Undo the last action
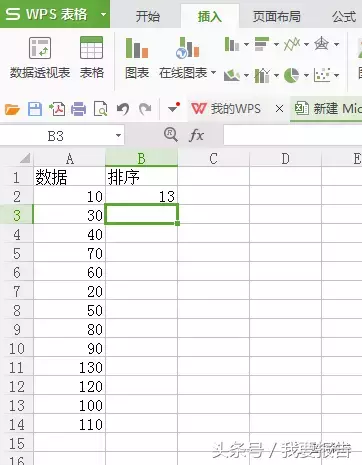Image resolution: width=362 pixels, height=465 pixels. pyautogui.click(x=123, y=109)
